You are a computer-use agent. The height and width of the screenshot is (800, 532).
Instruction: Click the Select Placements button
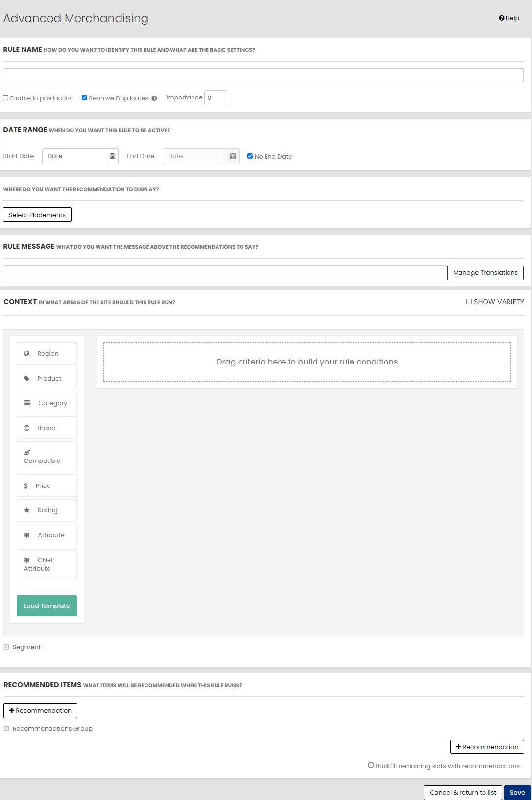point(37,215)
